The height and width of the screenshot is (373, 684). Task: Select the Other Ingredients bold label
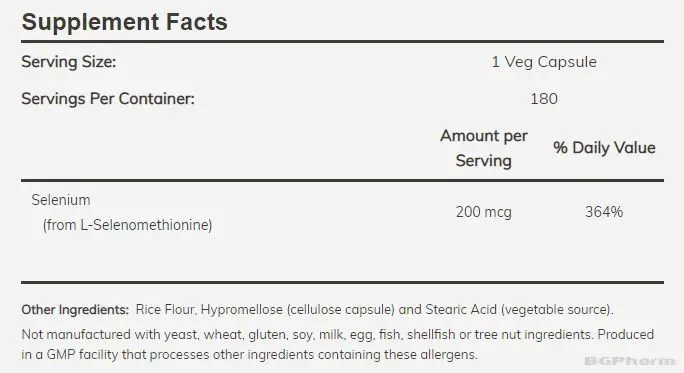(x=75, y=310)
